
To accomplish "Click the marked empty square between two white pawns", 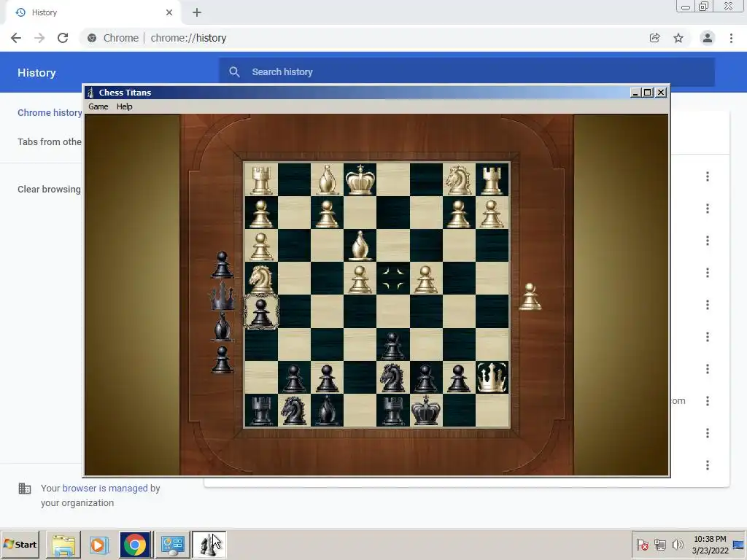I will point(393,279).
